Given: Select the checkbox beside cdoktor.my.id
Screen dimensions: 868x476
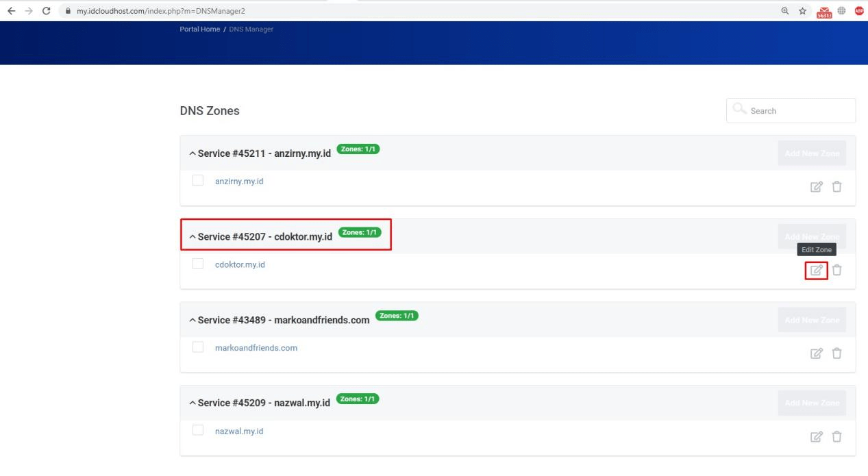Looking at the screenshot, I should tap(197, 263).
